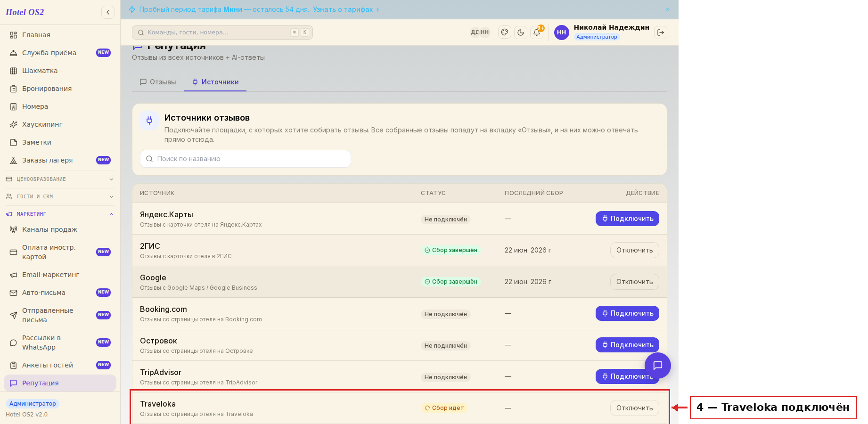Click the Сбор идёт status for Traveloka
Screen dimensions: 868x424
[444, 408]
